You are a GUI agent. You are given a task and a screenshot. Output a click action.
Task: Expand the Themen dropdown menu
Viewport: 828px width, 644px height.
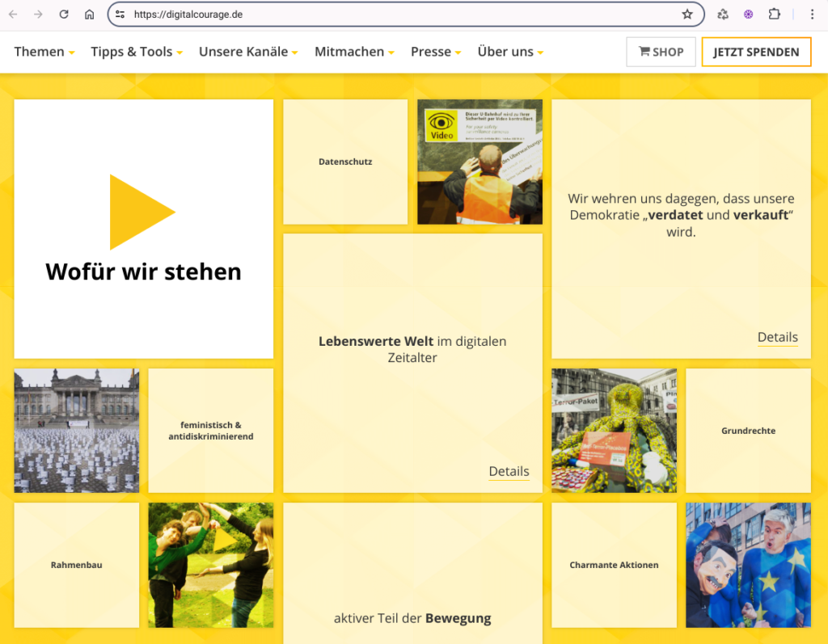pyautogui.click(x=44, y=52)
